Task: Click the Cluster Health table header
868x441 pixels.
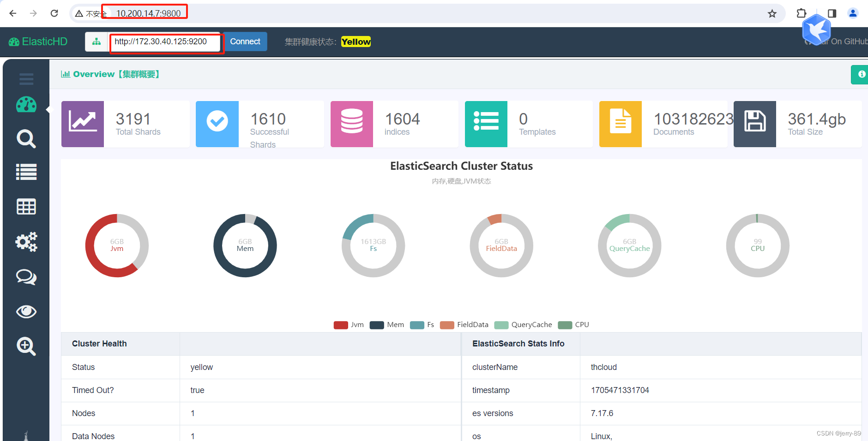Action: point(99,344)
